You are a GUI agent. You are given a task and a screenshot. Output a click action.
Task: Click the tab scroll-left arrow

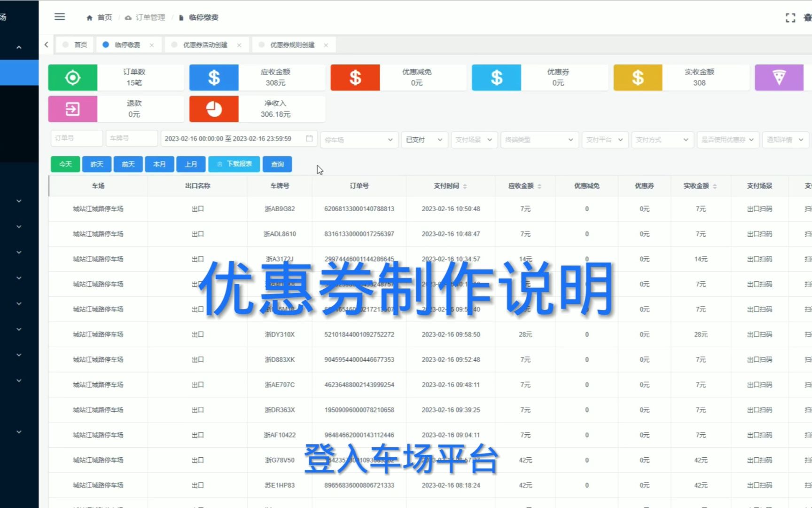(x=46, y=45)
